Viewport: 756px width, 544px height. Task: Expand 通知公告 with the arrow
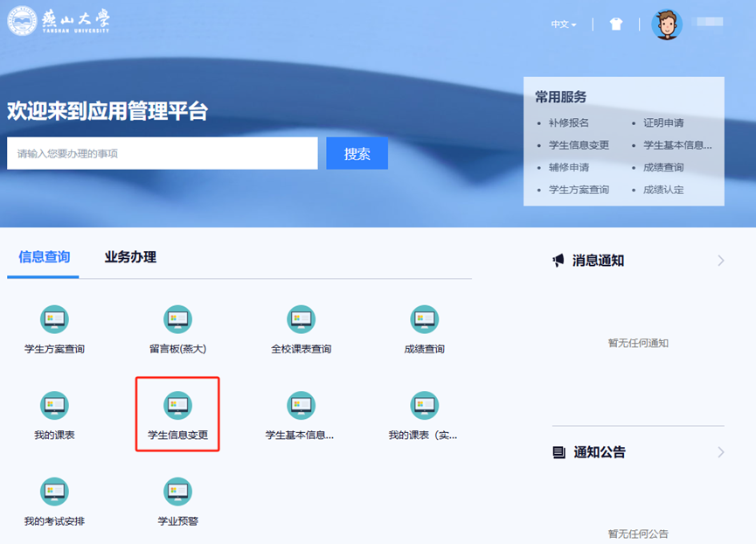(721, 452)
